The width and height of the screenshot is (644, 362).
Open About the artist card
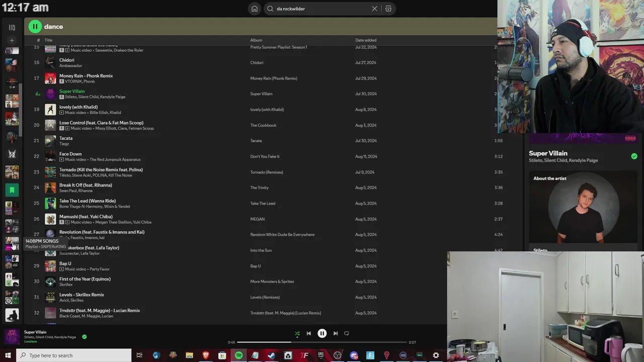click(x=583, y=211)
